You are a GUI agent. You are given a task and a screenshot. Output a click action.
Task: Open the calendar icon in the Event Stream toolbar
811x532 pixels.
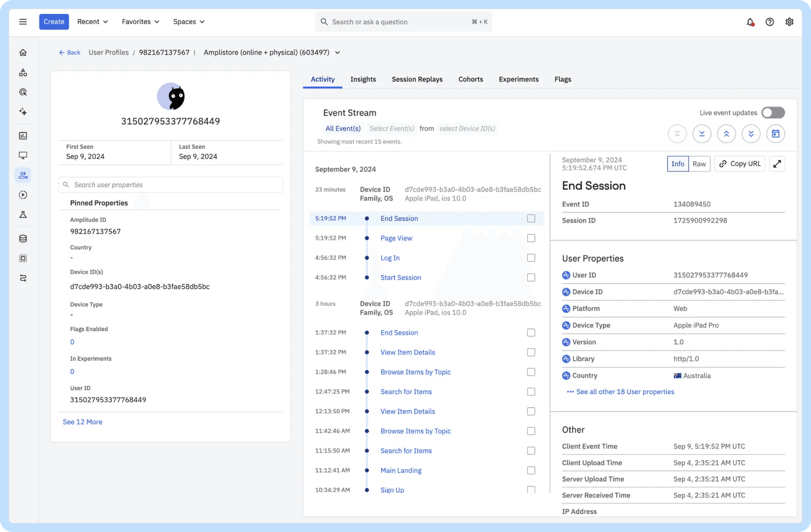(776, 133)
